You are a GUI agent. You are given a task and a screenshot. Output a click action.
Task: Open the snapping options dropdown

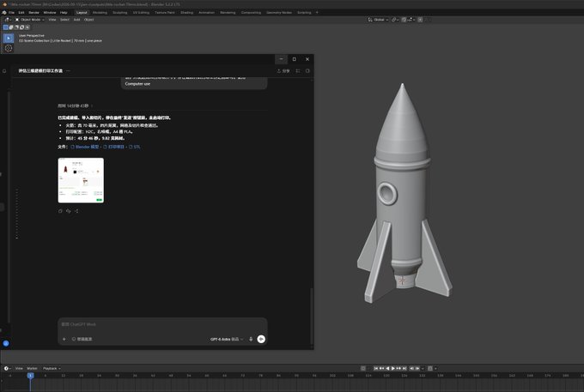point(410,20)
